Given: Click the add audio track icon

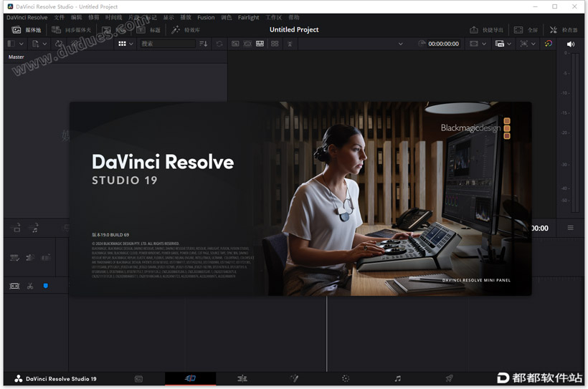Looking at the screenshot, I should click(34, 228).
